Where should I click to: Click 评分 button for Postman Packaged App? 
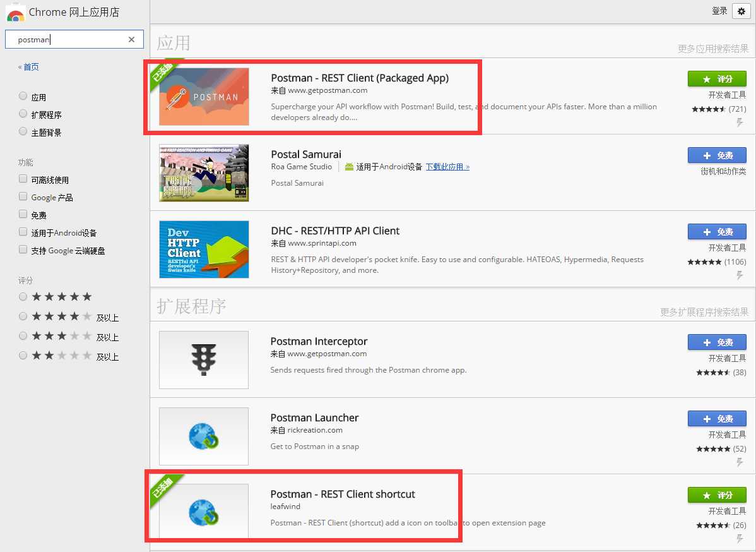pyautogui.click(x=717, y=79)
